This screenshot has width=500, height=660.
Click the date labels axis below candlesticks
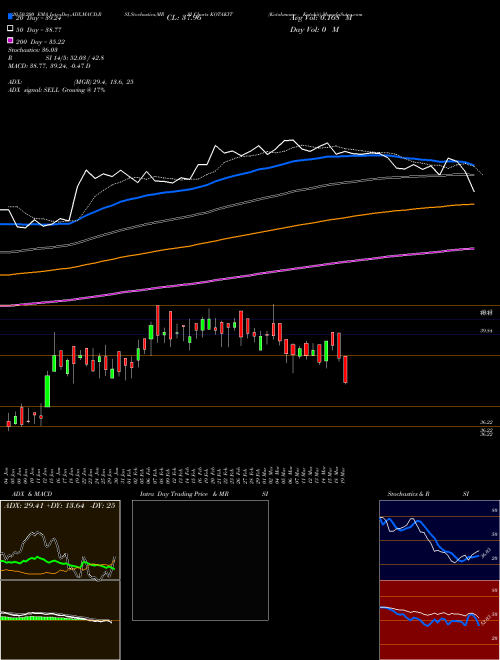click(x=176, y=475)
